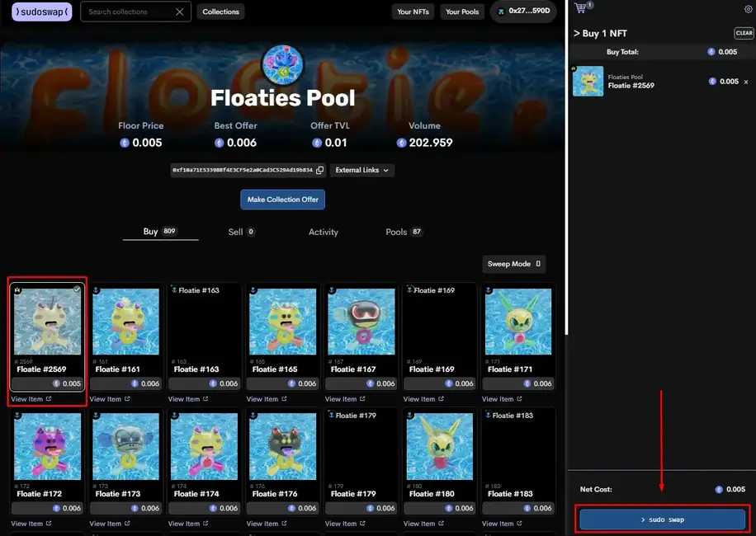Copy the collection contract address
The image size is (756, 536).
319,170
